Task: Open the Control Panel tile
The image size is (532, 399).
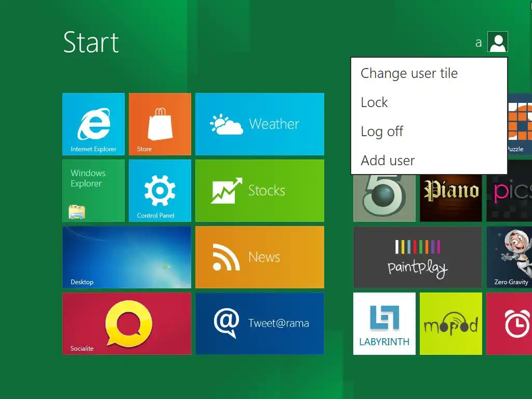Action: point(160,190)
